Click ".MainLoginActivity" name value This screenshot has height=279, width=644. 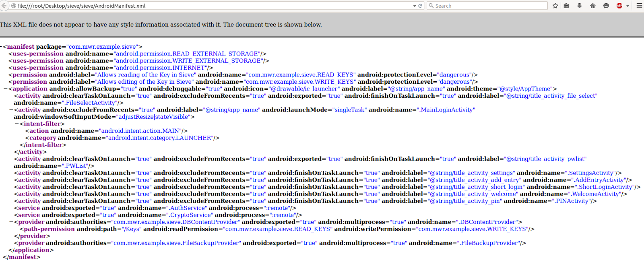446,110
